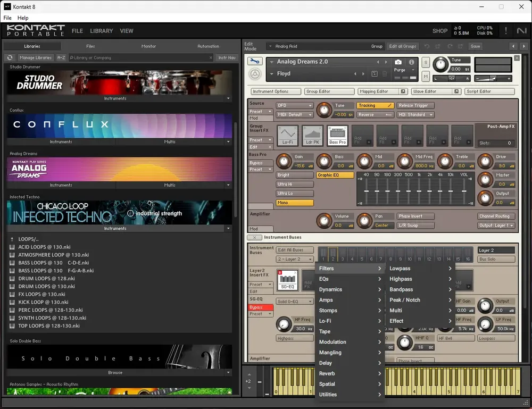Screen dimensions: 532x409
Task: Toggle the red SG-EQ Bypass button
Action: pyautogui.click(x=261, y=307)
